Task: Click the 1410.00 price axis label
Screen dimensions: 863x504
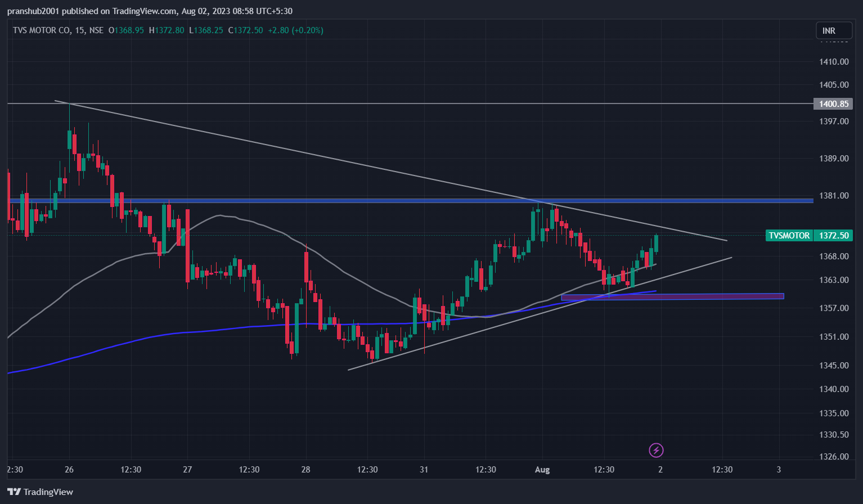Action: tap(834, 62)
